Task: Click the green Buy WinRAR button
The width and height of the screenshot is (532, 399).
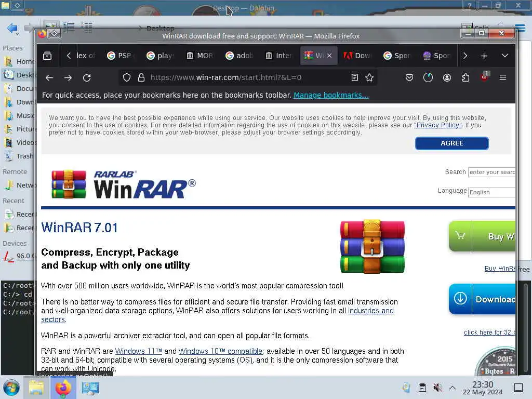Action: pyautogui.click(x=482, y=236)
